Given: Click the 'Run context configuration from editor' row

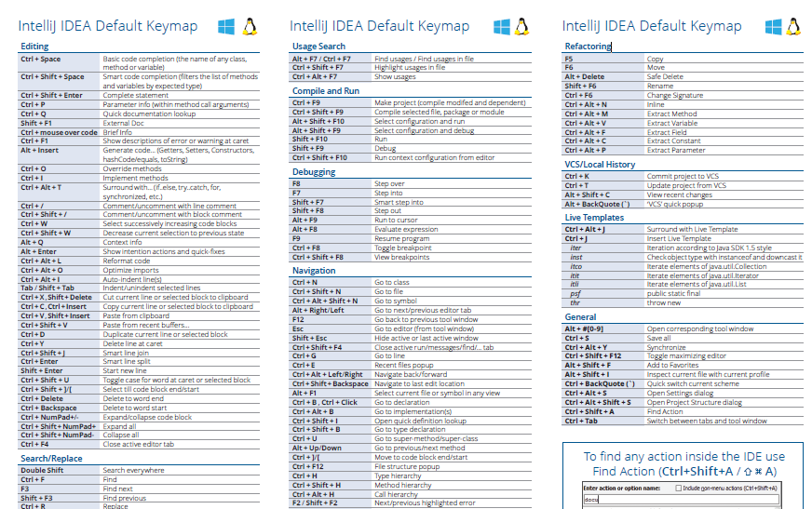Looking at the screenshot, I should [412, 157].
